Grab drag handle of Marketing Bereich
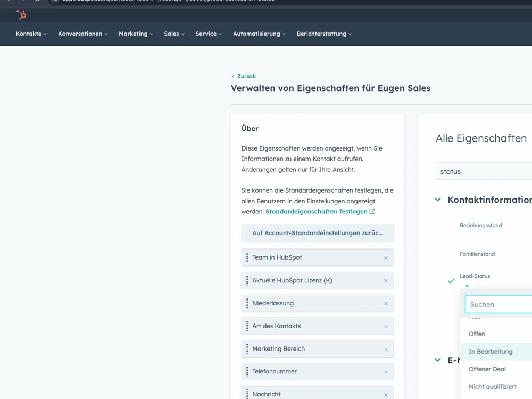The width and height of the screenshot is (532, 399). (x=247, y=349)
